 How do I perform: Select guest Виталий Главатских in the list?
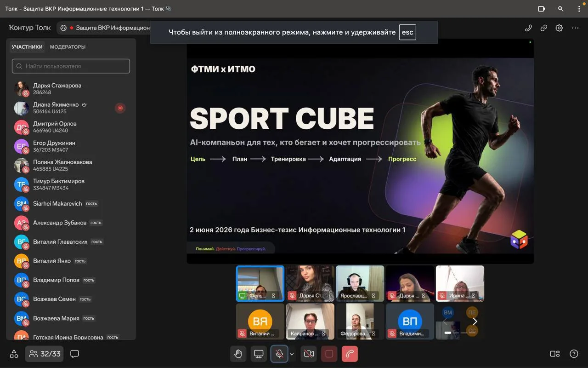[71, 242]
